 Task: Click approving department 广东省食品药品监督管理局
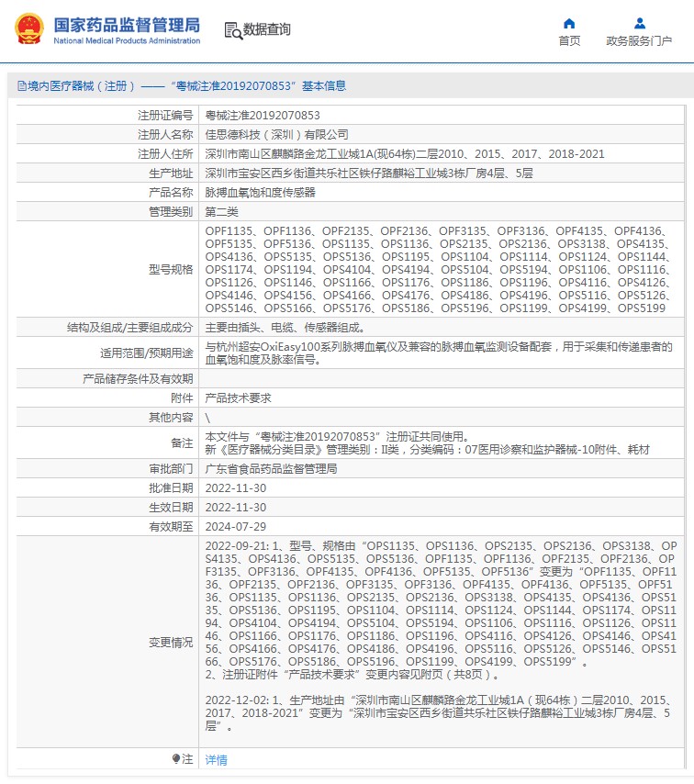click(x=271, y=469)
